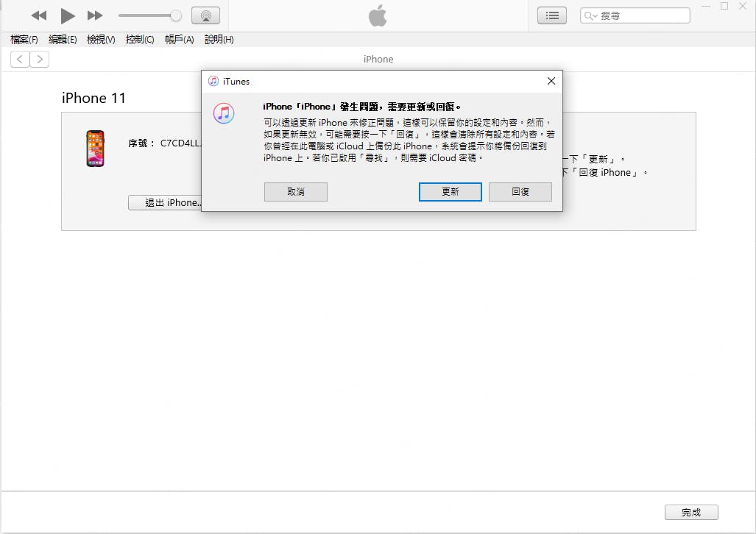This screenshot has height=534, width=756.
Task: Click 取消 to cancel the dialog
Action: click(295, 192)
